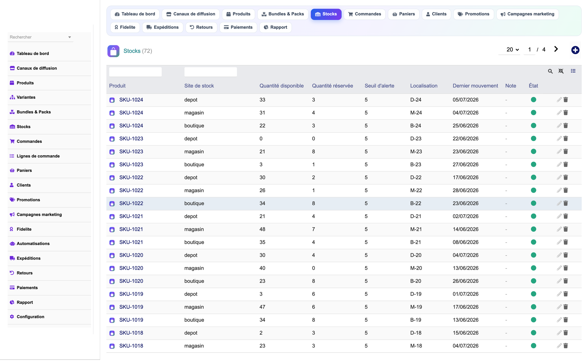Viewport: 588px width, 364px height.
Task: Open Stocks in the sidebar
Action: coord(49,127)
